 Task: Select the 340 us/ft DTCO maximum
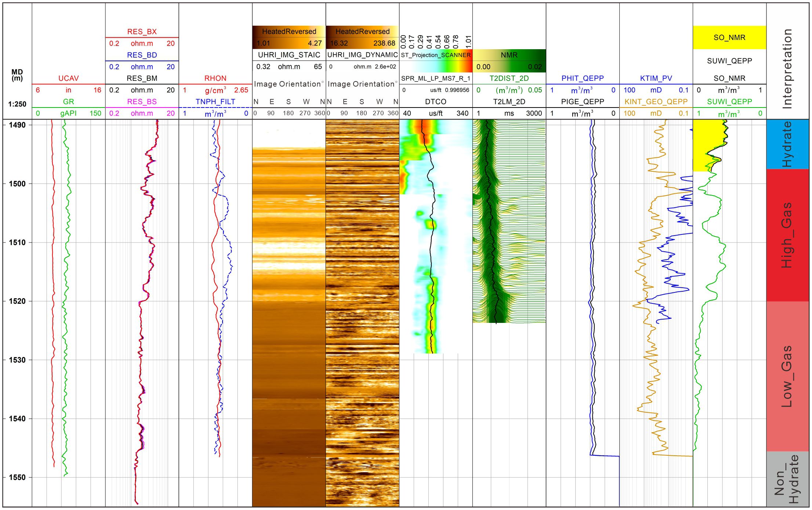[463, 113]
